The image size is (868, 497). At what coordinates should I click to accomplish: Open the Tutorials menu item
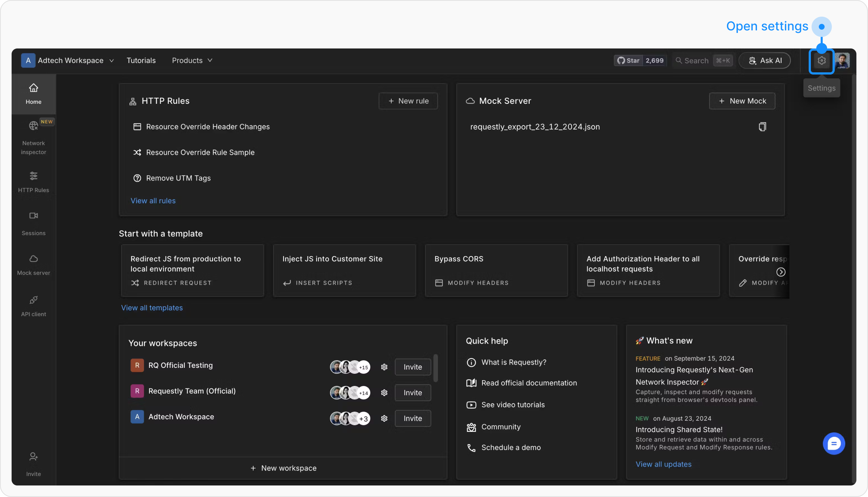(141, 60)
